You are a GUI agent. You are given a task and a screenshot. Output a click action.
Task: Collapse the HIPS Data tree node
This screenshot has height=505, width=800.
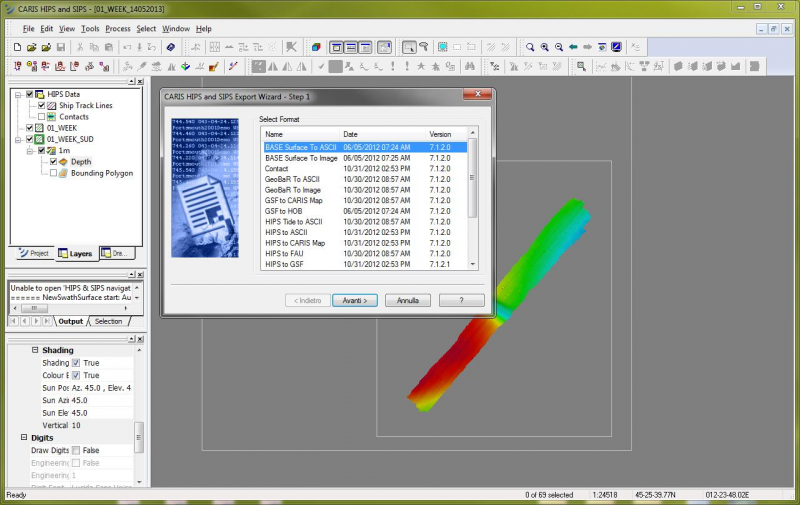tap(18, 94)
